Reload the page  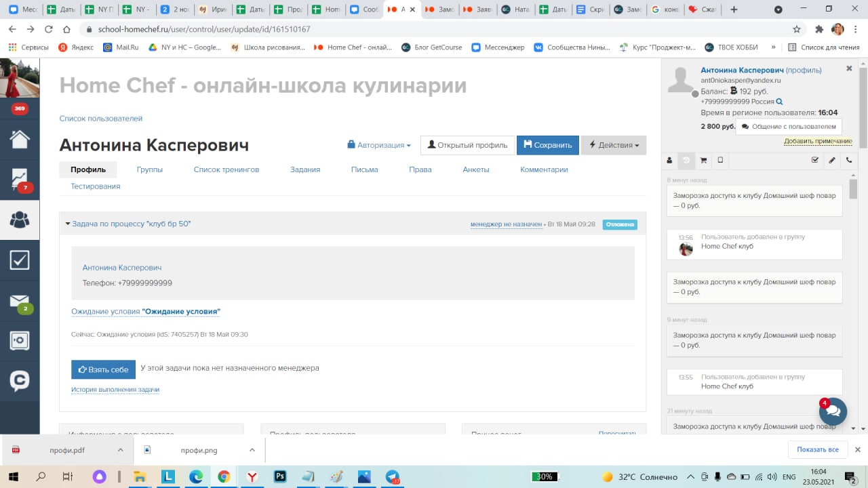pyautogui.click(x=48, y=30)
